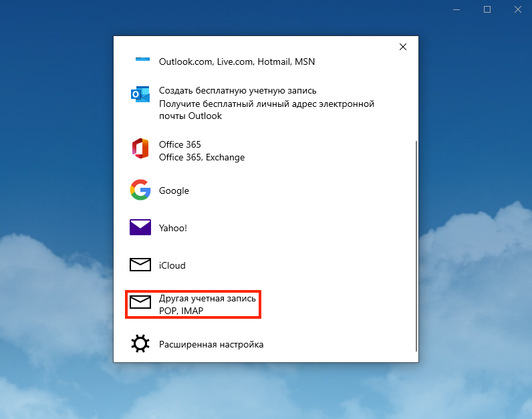532x419 pixels.
Task: Choose Создать бесплатную учетную запись
Action: point(237,91)
